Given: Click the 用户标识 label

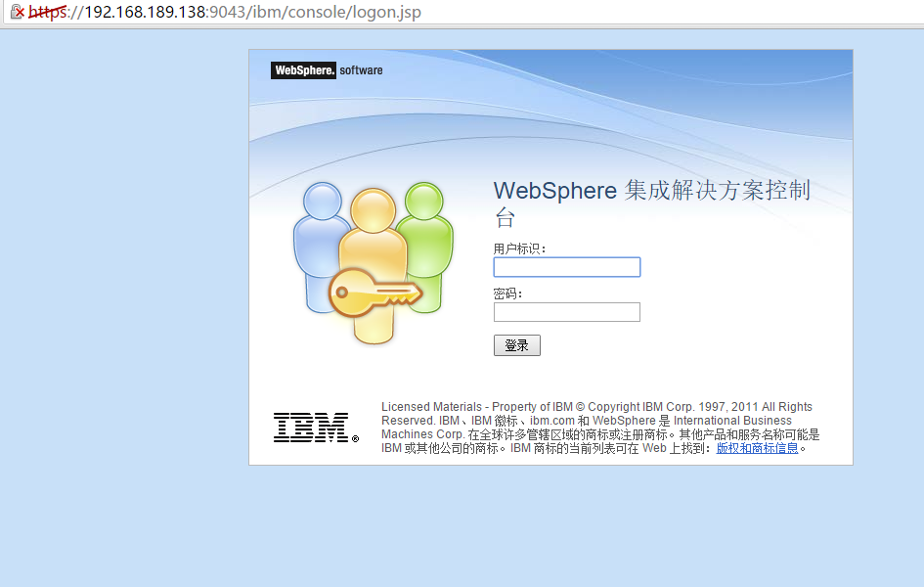Looking at the screenshot, I should click(519, 248).
